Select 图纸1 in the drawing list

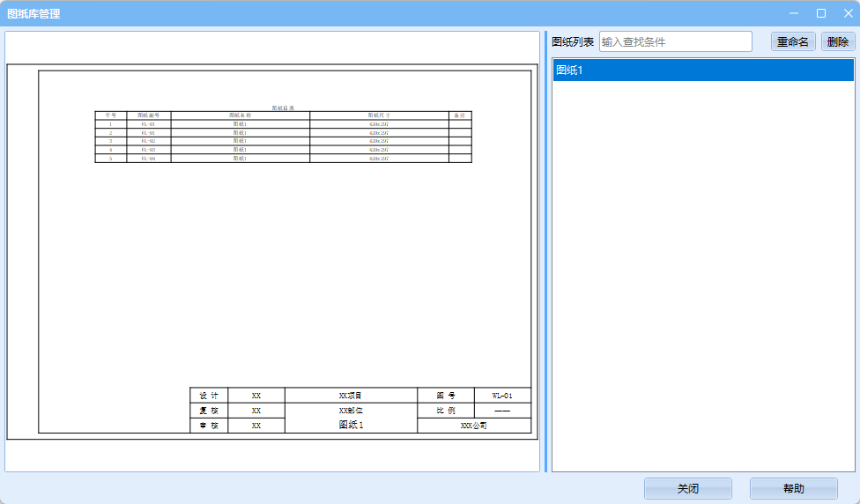coord(702,70)
